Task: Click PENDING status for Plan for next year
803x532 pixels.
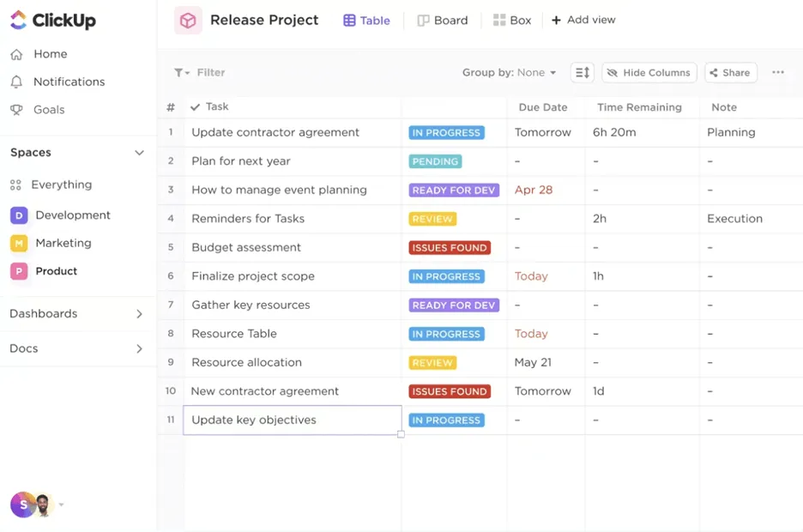Action: (x=435, y=161)
